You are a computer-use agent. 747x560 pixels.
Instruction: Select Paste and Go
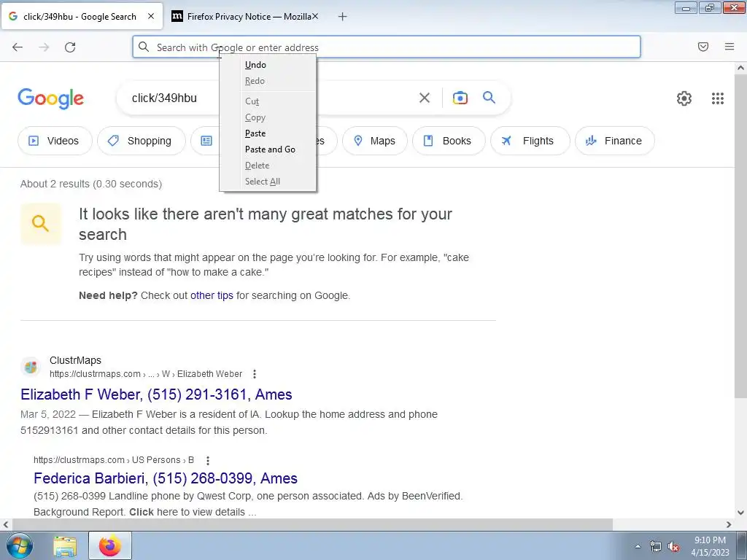tap(268, 149)
